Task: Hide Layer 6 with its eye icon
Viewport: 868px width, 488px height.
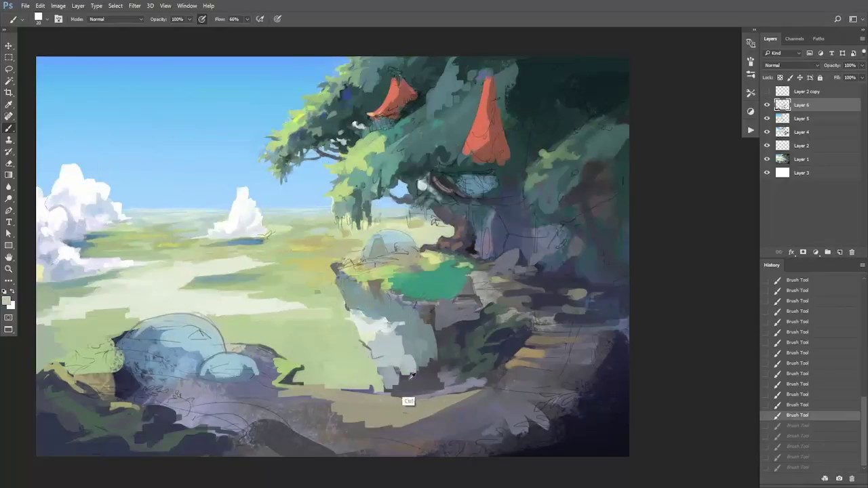Action: click(x=767, y=105)
